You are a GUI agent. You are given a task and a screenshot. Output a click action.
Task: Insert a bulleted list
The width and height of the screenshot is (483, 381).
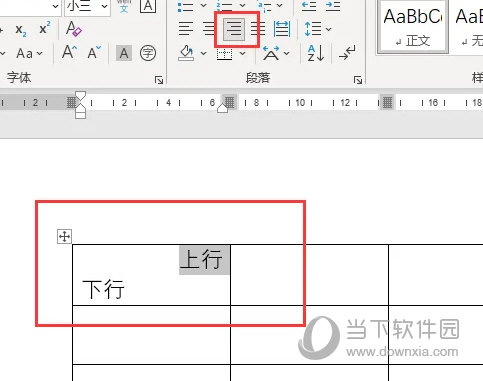[x=185, y=6]
